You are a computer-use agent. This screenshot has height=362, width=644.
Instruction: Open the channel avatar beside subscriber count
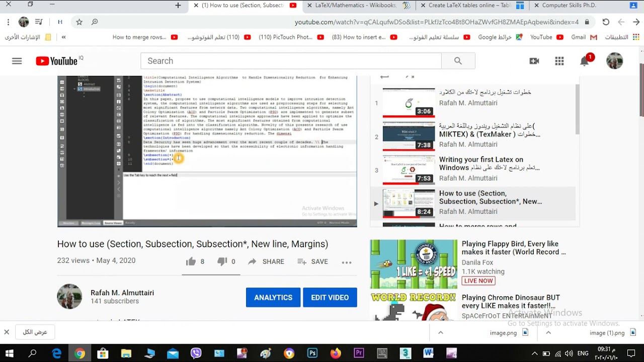(69, 297)
